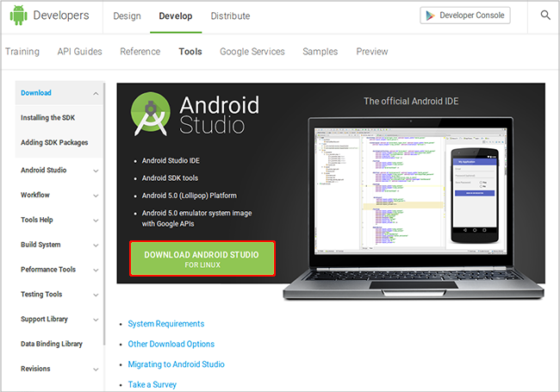Image resolution: width=560 pixels, height=392 pixels.
Task: Open Data Binding Library page
Action: pos(52,344)
